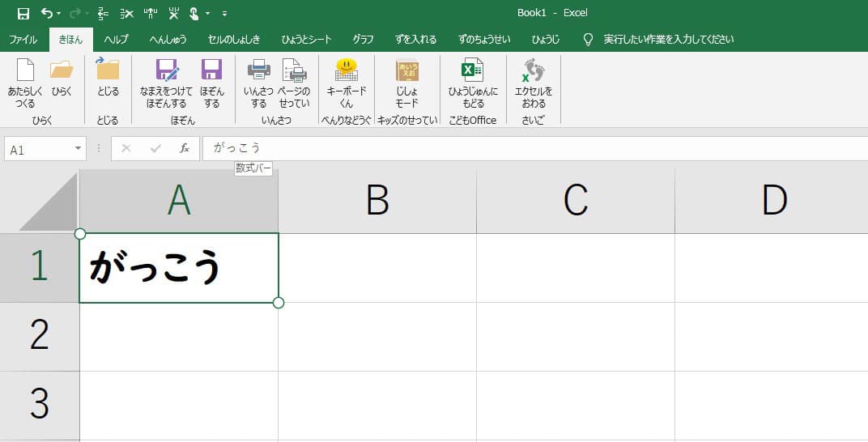The image size is (868, 442).
Task: Open the セルのしょしき tab
Action: click(x=234, y=40)
